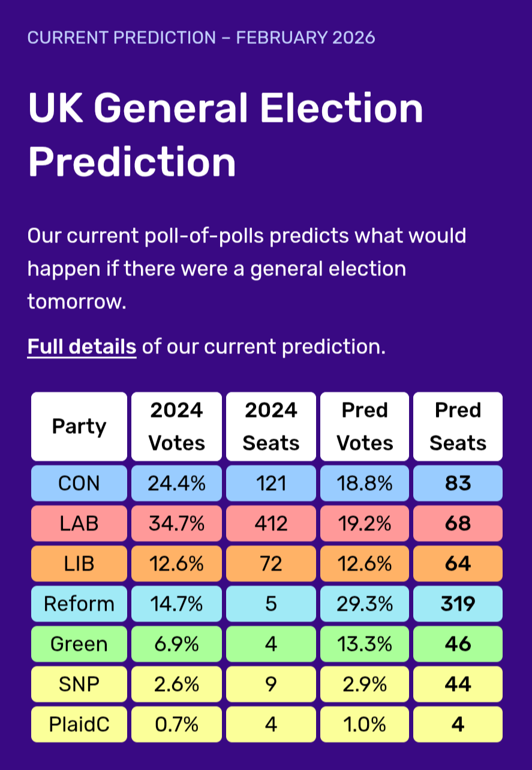The width and height of the screenshot is (532, 770).
Task: Click the SNP predicted 44 seats cell
Action: click(458, 684)
